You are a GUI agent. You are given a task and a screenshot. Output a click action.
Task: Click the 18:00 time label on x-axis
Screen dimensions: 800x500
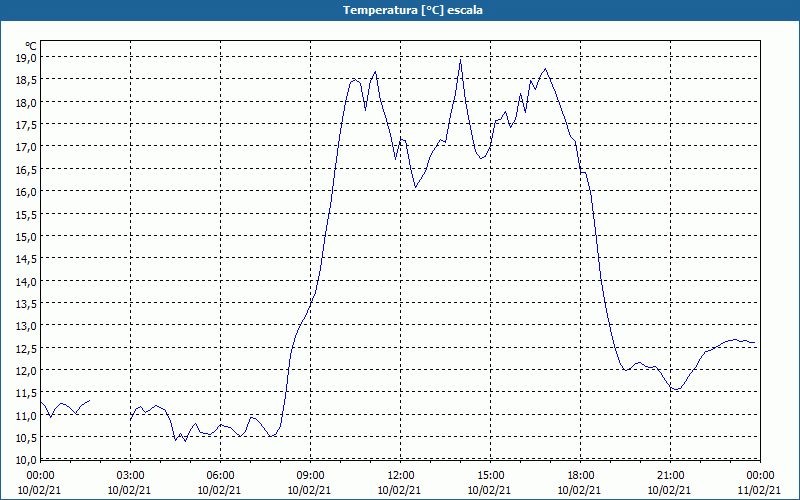pos(581,476)
